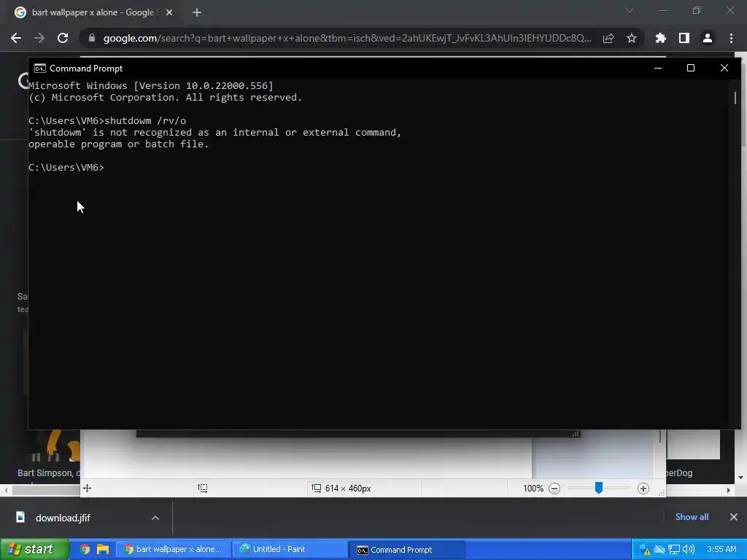Close the Command Prompt window

724,68
